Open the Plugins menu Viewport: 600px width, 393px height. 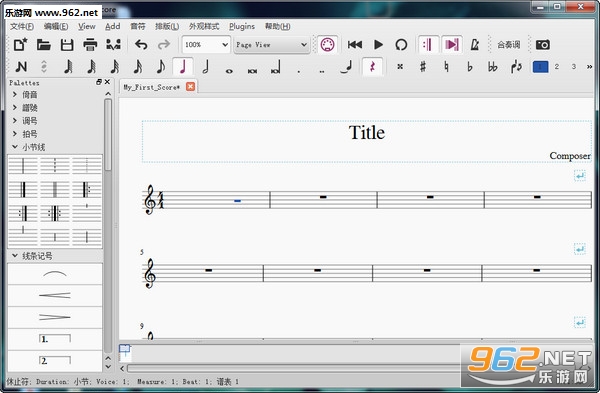click(x=242, y=26)
